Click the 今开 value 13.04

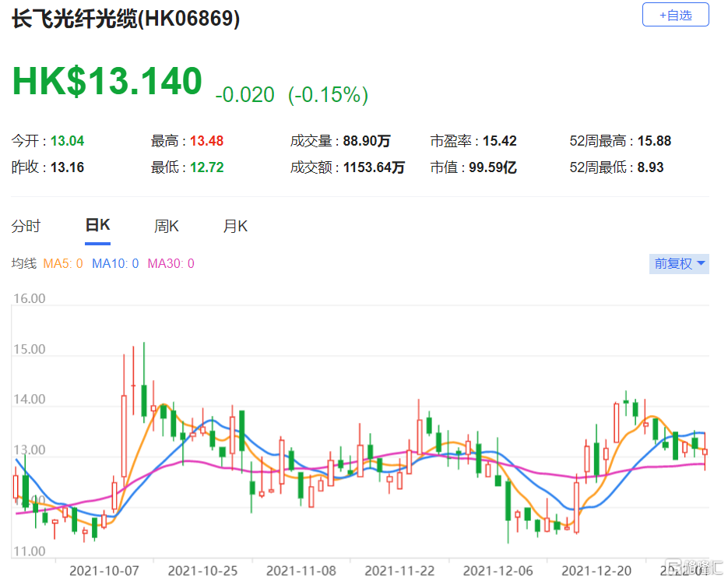click(x=67, y=141)
